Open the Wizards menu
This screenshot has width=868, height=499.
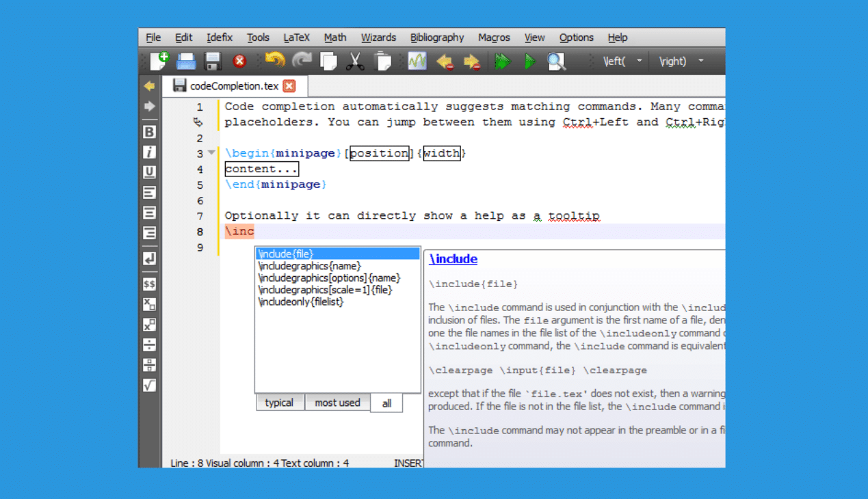(x=378, y=38)
